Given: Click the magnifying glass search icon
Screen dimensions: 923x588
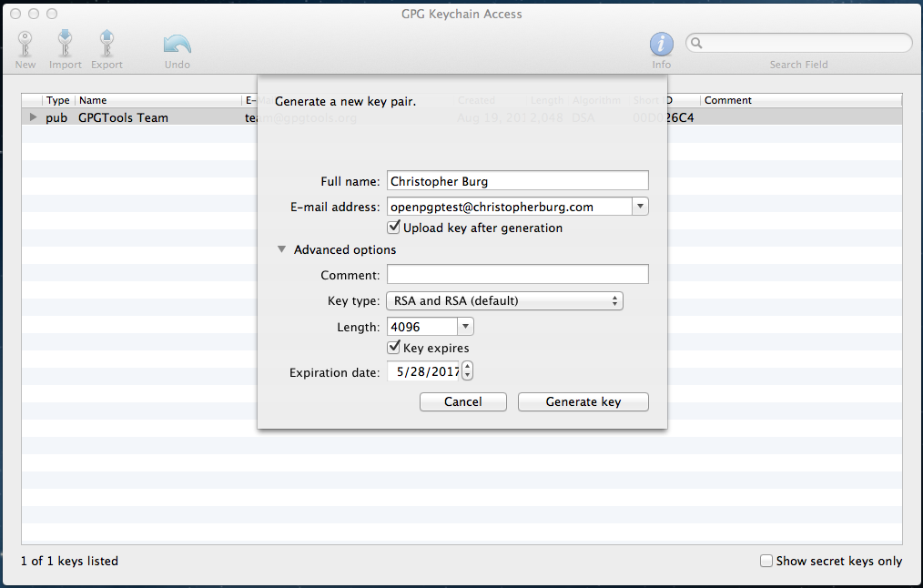Looking at the screenshot, I should tap(696, 43).
